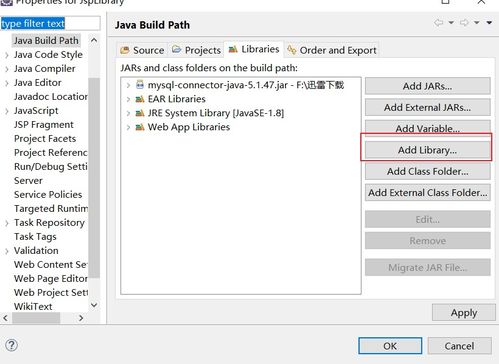Select Task Tags in sidebar

pos(35,237)
